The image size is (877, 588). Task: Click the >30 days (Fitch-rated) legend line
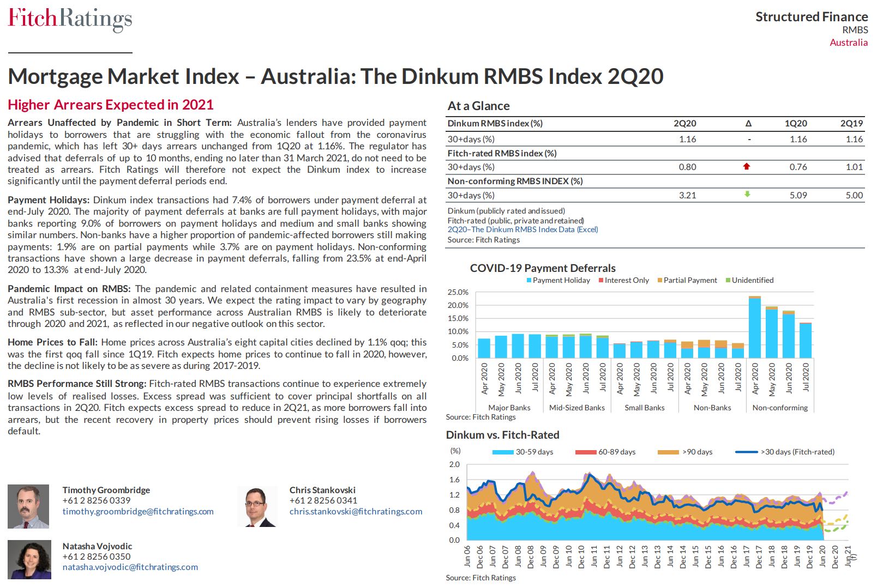point(747,452)
